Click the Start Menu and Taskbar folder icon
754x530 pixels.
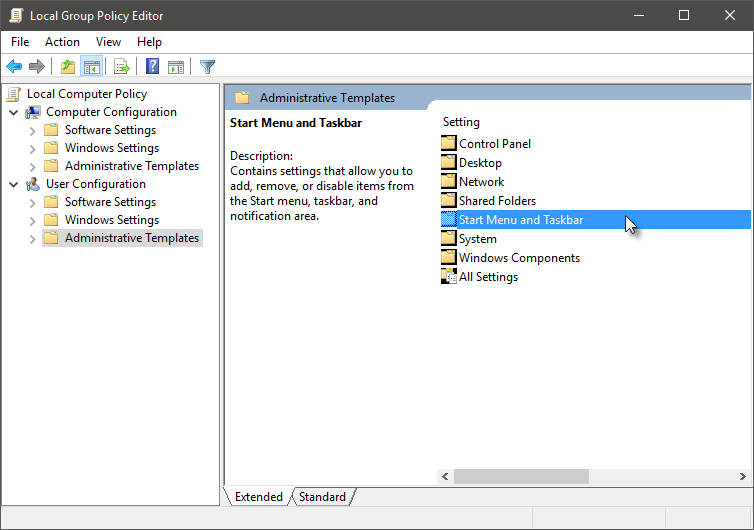coord(449,220)
